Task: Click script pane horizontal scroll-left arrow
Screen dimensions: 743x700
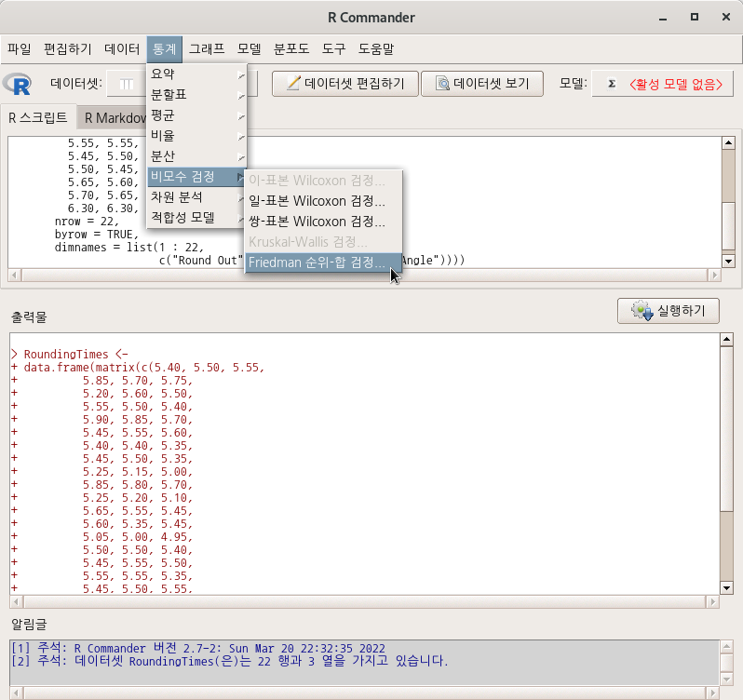Action: click(15, 276)
